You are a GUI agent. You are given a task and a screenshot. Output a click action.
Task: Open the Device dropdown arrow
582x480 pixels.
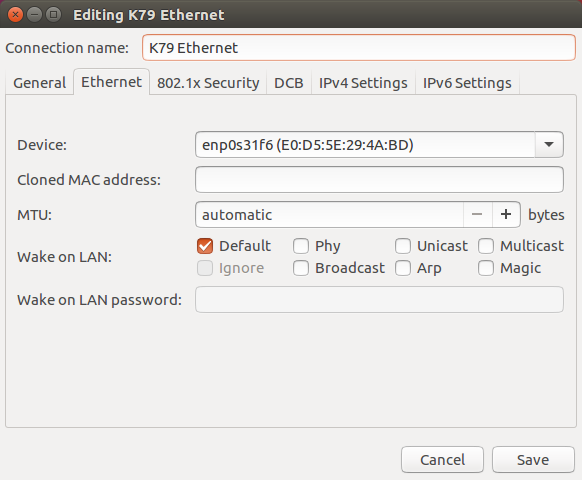pos(549,144)
